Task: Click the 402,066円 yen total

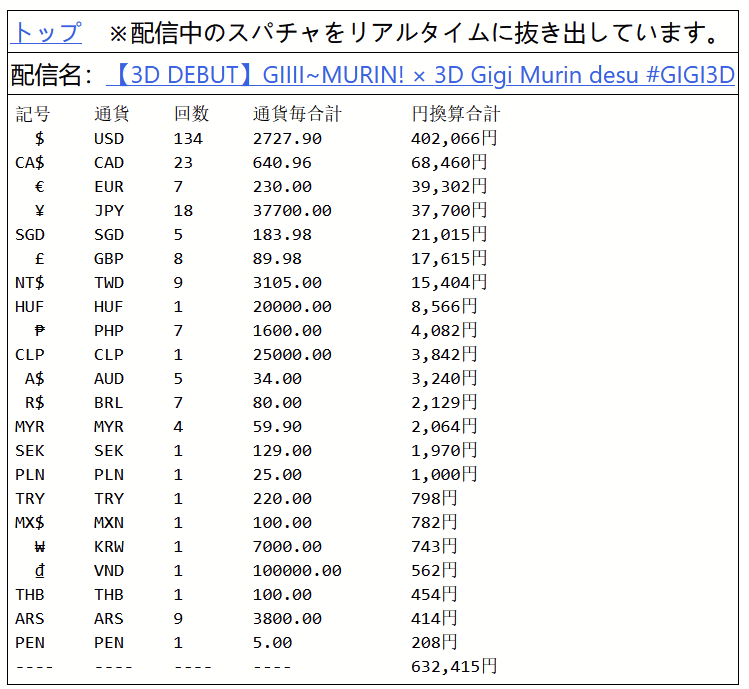Action: click(x=454, y=139)
